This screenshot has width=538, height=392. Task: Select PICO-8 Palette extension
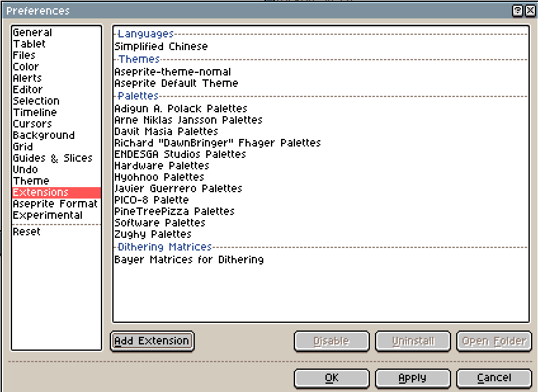[321, 200]
